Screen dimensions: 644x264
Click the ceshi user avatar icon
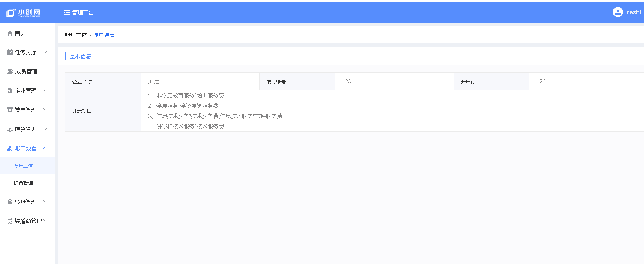click(x=618, y=12)
